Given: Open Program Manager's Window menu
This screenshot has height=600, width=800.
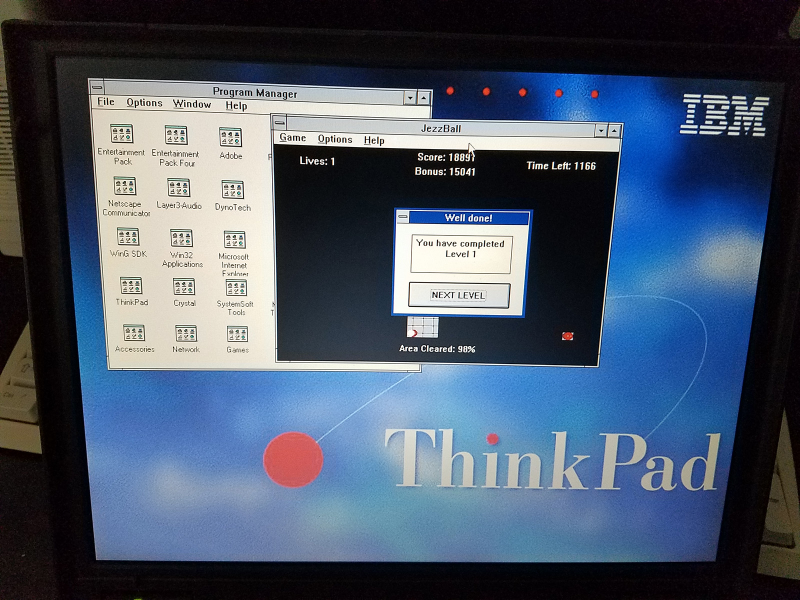Looking at the screenshot, I should tap(192, 104).
